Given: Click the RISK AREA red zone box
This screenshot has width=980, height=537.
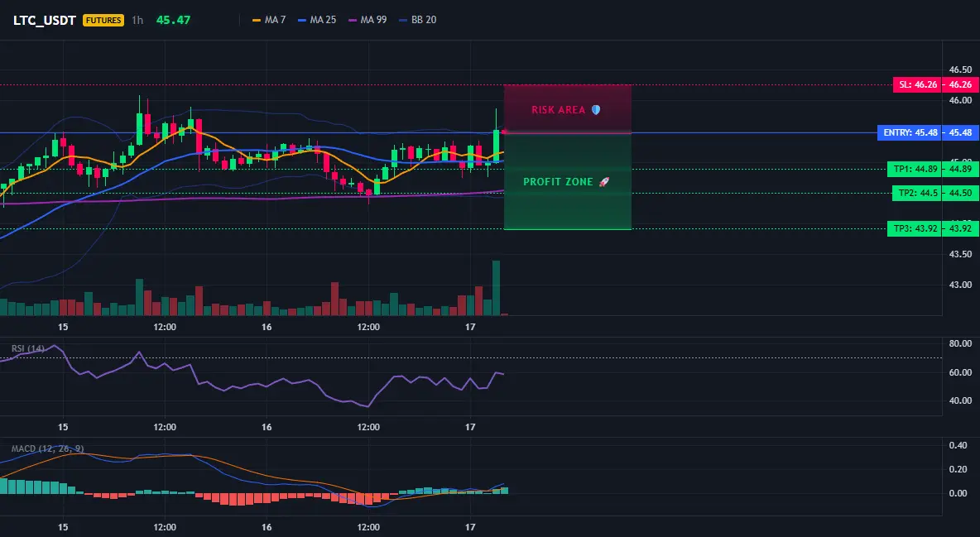Looking at the screenshot, I should [x=568, y=108].
